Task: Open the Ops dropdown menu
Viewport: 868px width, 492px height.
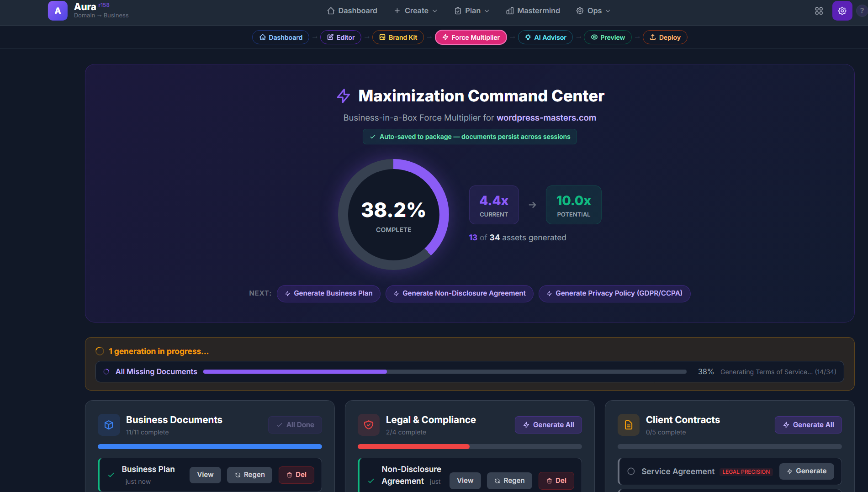Action: coord(593,11)
